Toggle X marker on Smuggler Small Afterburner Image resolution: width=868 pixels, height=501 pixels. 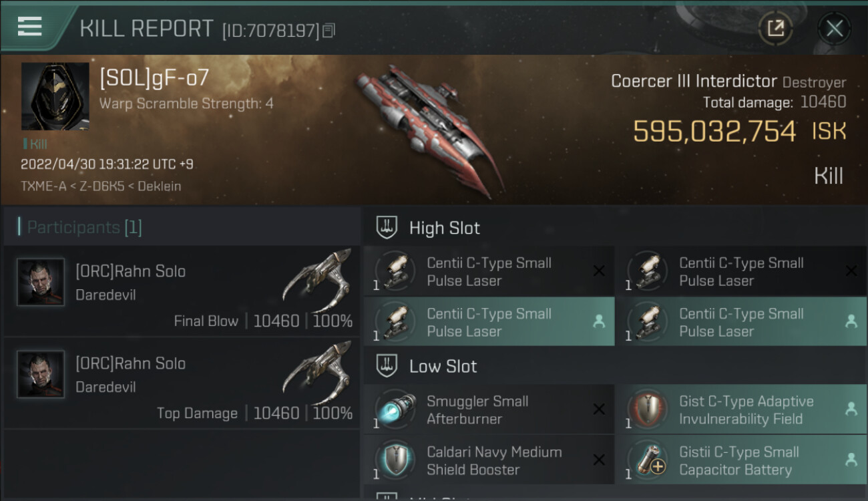pyautogui.click(x=599, y=409)
